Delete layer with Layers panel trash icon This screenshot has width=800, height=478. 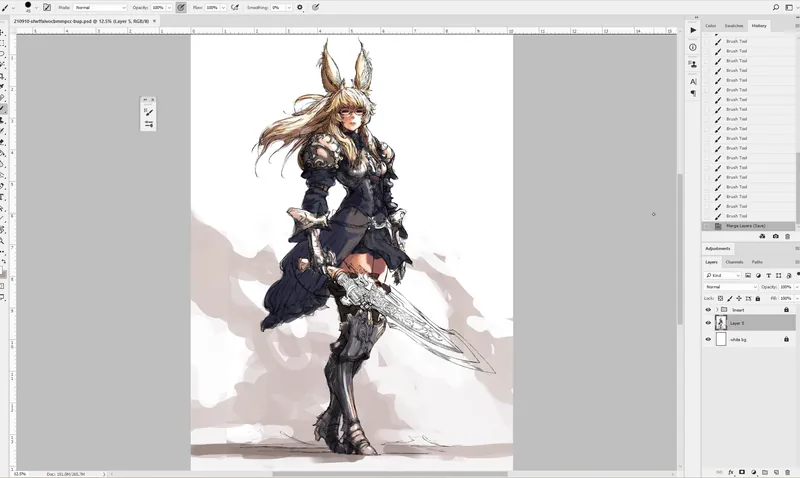click(x=787, y=472)
